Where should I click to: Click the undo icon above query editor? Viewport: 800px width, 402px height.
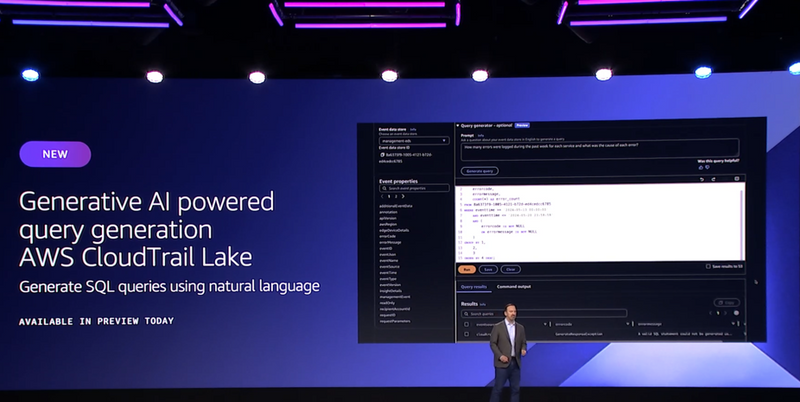[701, 179]
